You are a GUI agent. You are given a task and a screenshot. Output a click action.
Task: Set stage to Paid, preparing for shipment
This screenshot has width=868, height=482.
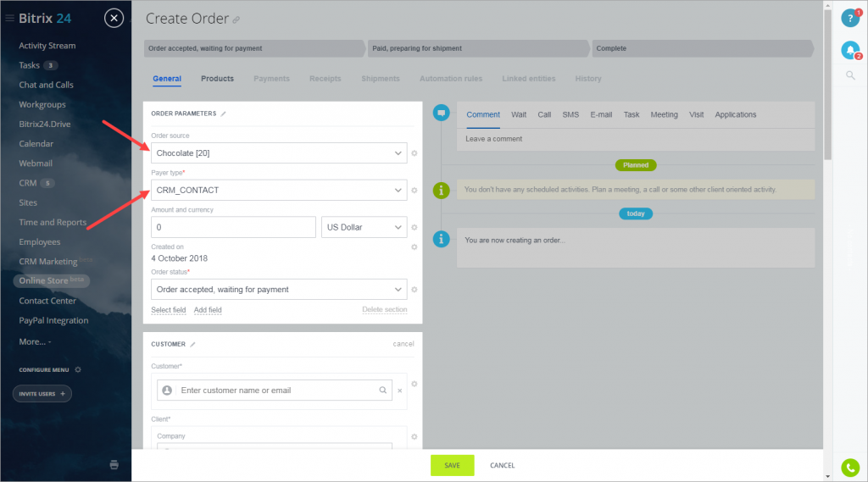pos(478,48)
